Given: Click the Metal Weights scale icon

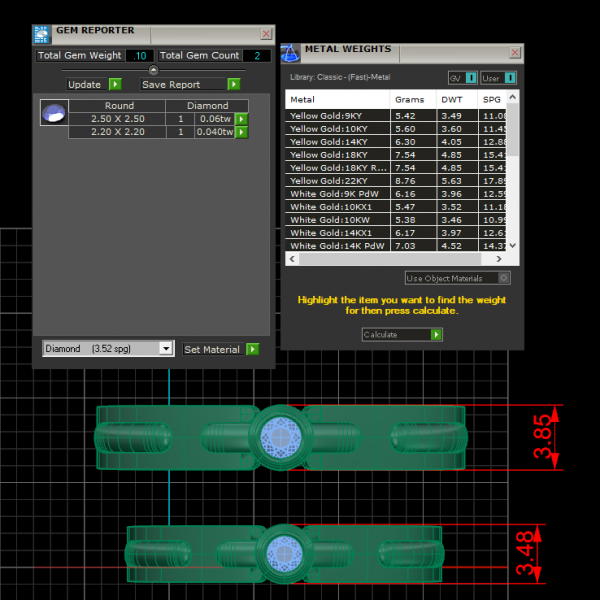Looking at the screenshot, I should coord(289,53).
